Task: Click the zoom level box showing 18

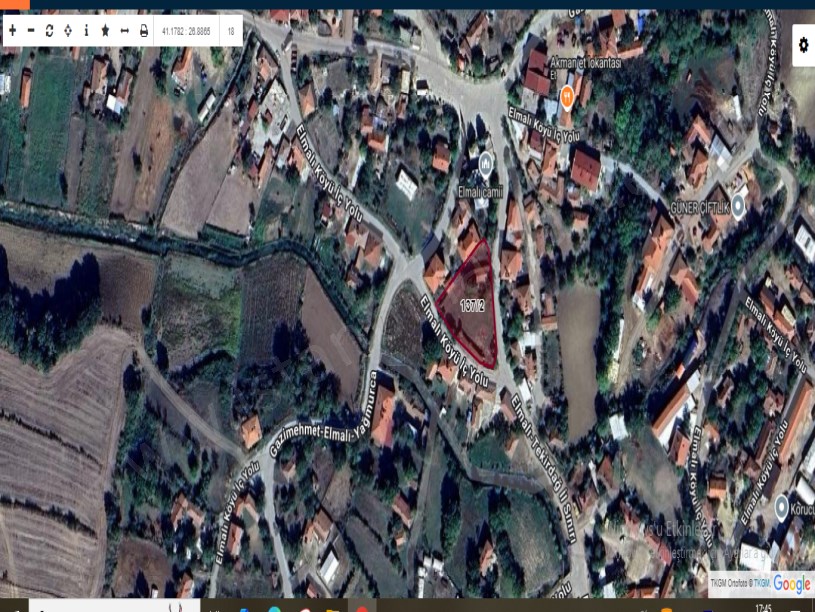Action: 231,31
